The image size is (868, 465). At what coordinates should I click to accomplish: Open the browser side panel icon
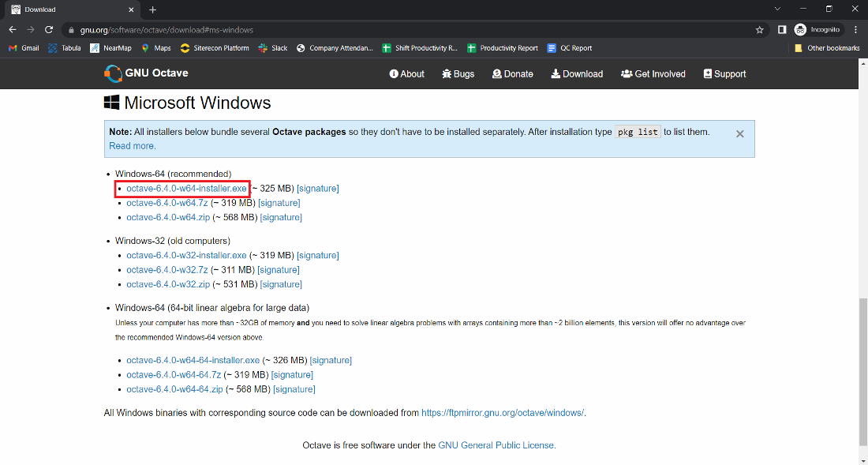point(782,30)
